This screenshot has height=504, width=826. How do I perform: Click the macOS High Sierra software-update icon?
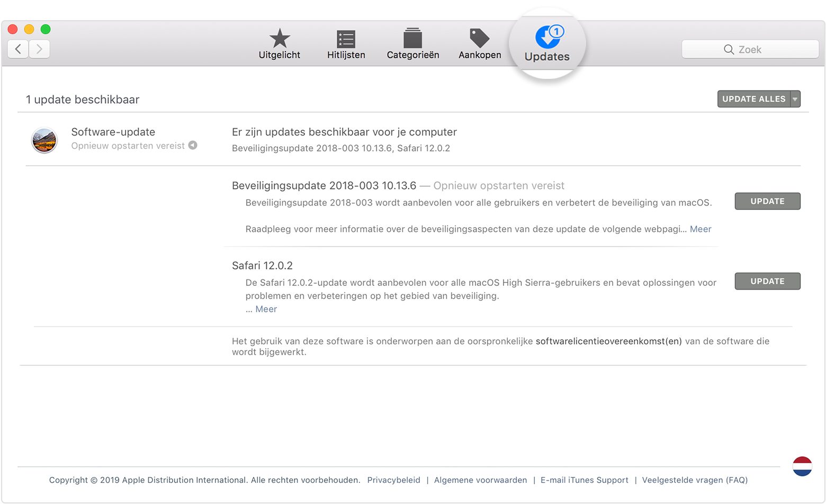click(x=44, y=140)
